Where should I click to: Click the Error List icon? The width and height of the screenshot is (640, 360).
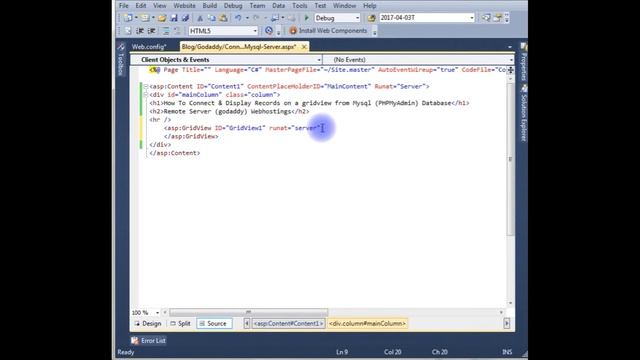pos(135,340)
